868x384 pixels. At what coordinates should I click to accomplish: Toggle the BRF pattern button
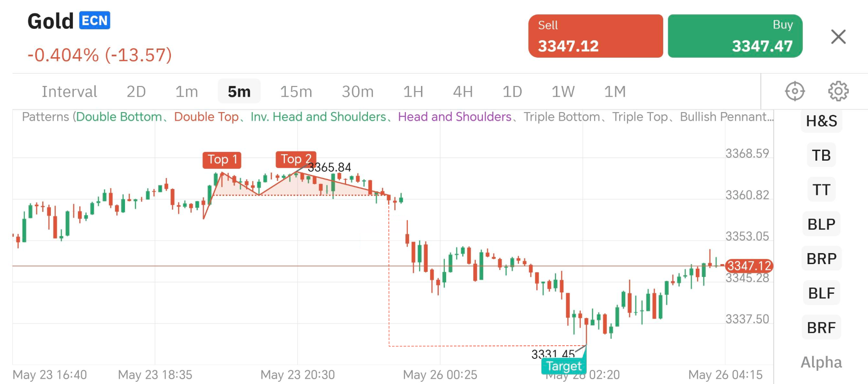pyautogui.click(x=821, y=328)
